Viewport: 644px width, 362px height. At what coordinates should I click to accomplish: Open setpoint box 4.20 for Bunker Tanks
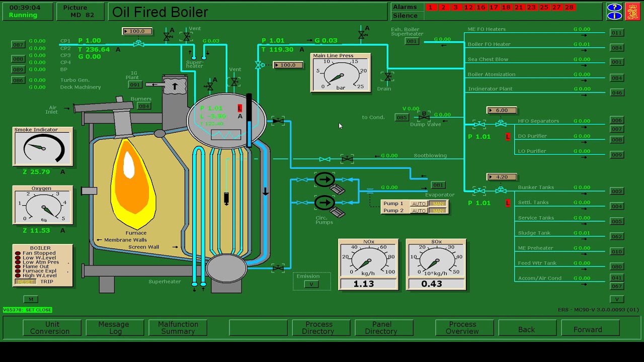click(502, 177)
